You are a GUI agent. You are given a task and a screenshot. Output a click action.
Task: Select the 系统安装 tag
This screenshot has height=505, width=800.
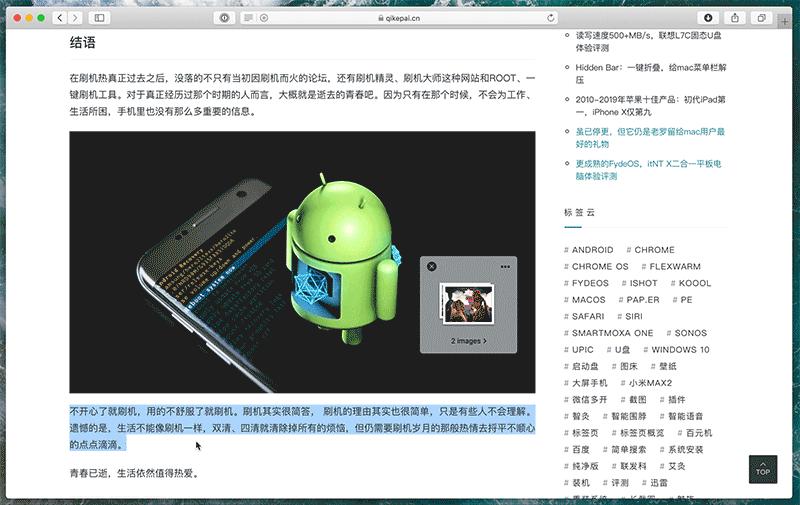682,450
